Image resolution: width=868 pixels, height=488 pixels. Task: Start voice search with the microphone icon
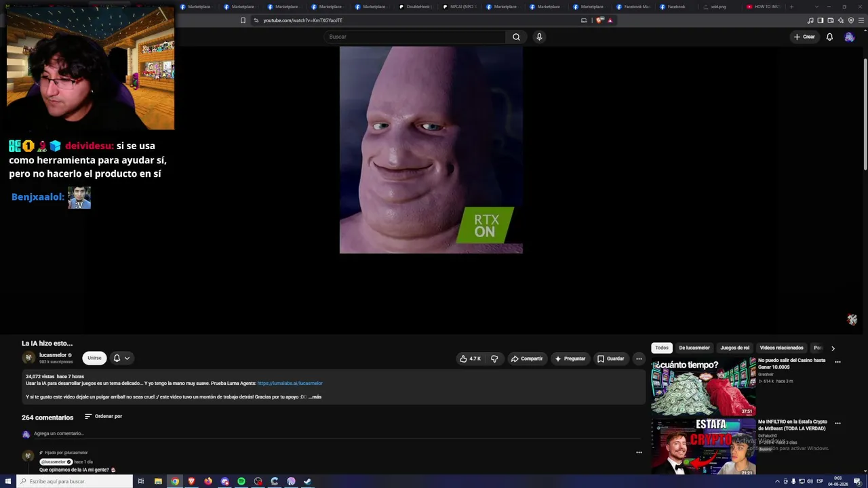click(539, 37)
